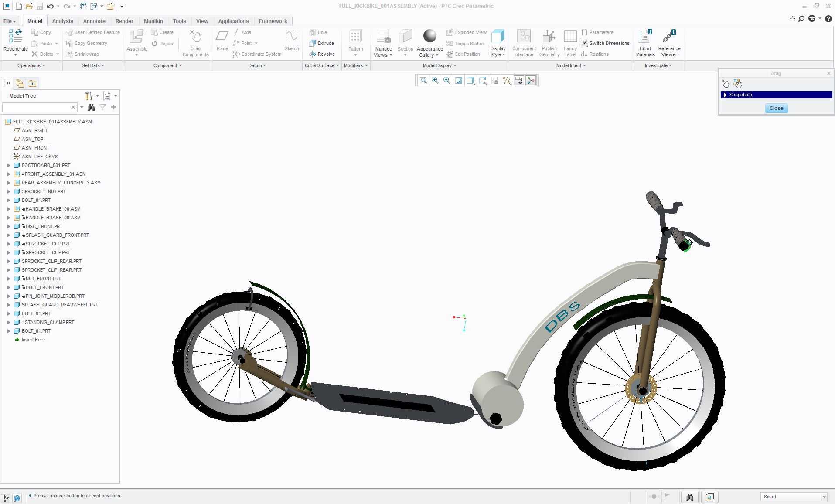Open Model Tree settings hammer icon
The width and height of the screenshot is (835, 504).
point(88,96)
